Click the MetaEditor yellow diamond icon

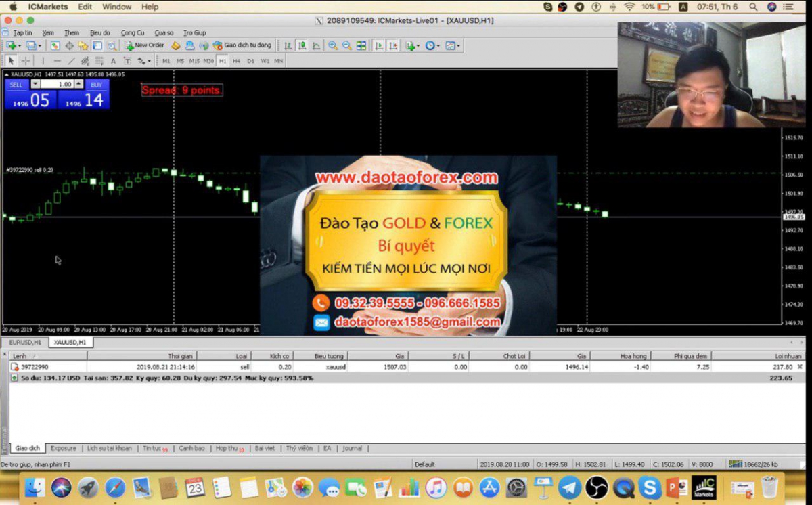click(x=175, y=45)
